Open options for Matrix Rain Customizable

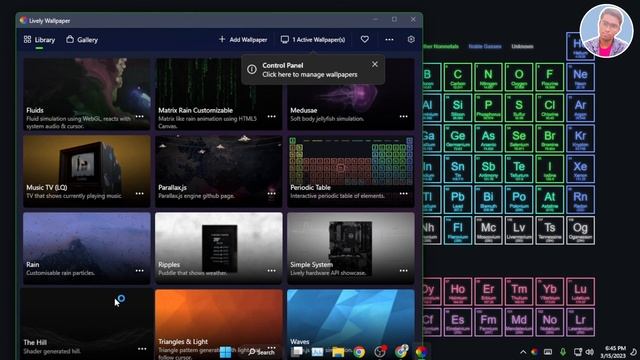click(x=271, y=116)
